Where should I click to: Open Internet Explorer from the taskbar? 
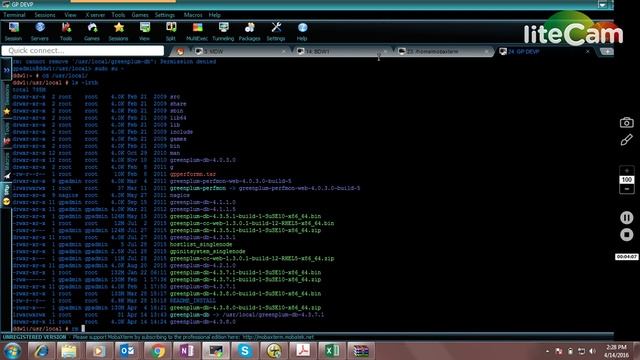coord(41,351)
